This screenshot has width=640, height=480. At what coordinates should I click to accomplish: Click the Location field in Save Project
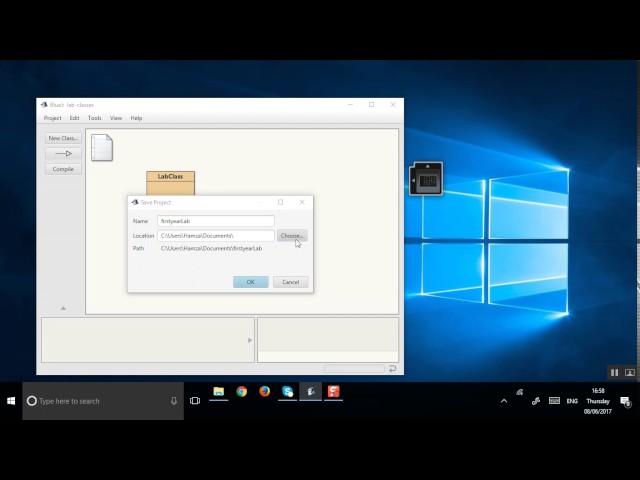216,236
